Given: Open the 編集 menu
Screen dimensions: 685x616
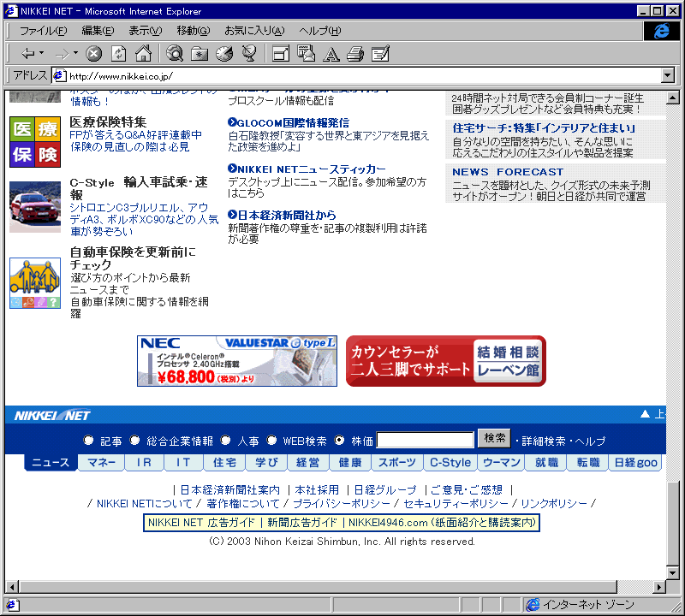Looking at the screenshot, I should tap(98, 31).
